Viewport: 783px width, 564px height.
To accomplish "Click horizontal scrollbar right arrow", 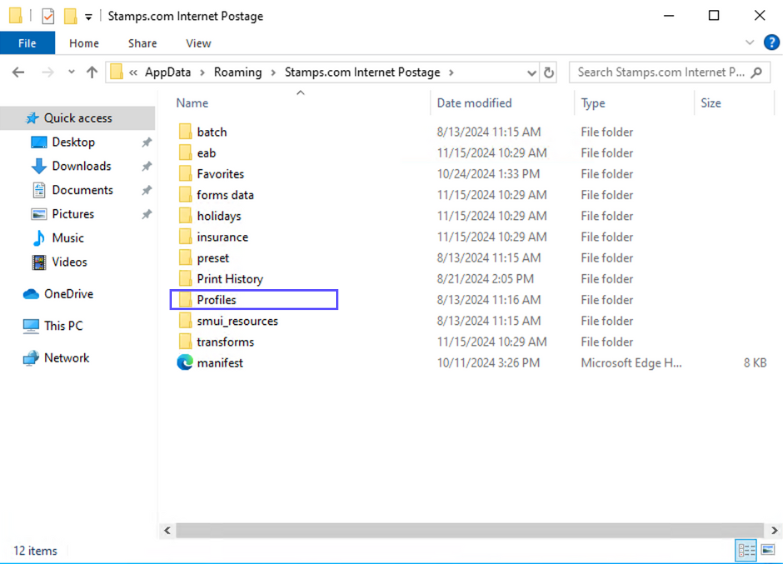I will (x=774, y=530).
